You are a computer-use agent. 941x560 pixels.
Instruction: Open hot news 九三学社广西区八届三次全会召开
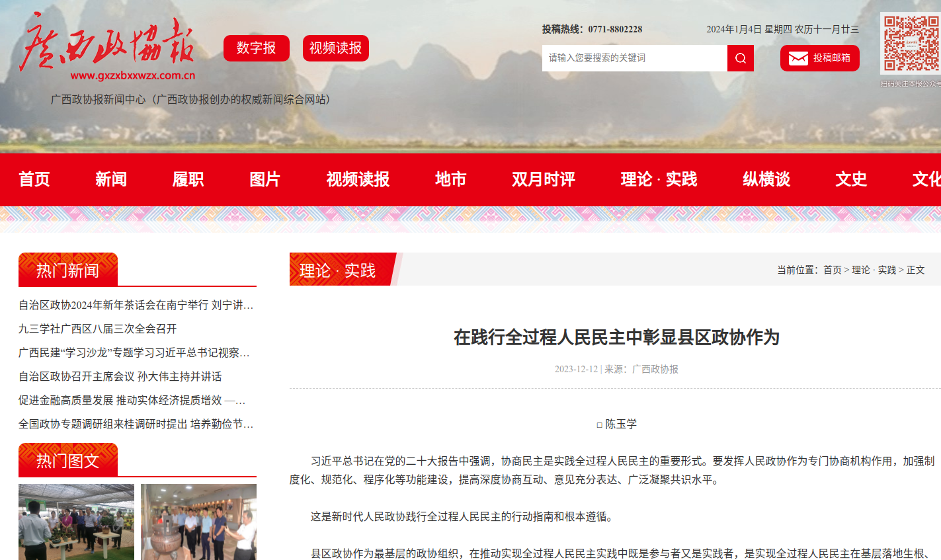click(98, 329)
